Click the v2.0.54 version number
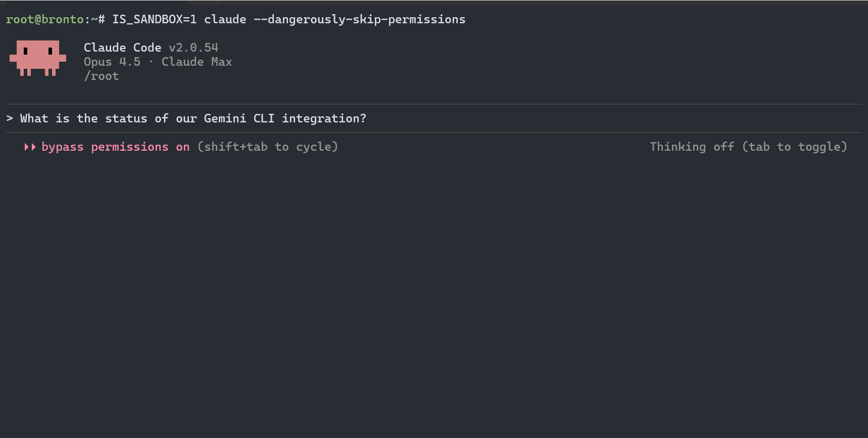 pyautogui.click(x=193, y=48)
